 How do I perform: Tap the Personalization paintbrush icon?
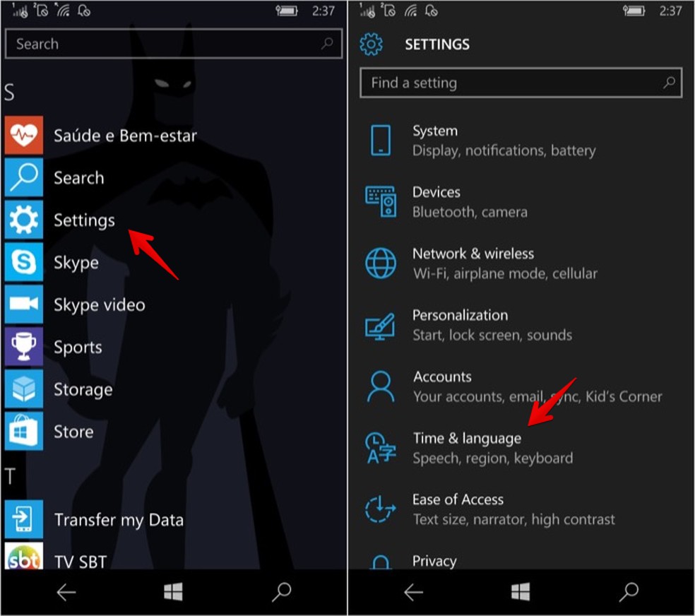click(380, 326)
